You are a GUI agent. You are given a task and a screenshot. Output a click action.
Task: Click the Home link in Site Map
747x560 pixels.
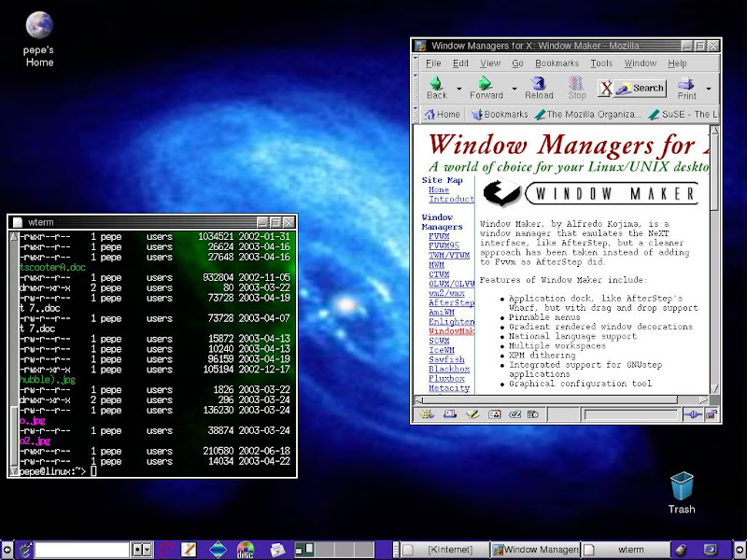click(438, 189)
